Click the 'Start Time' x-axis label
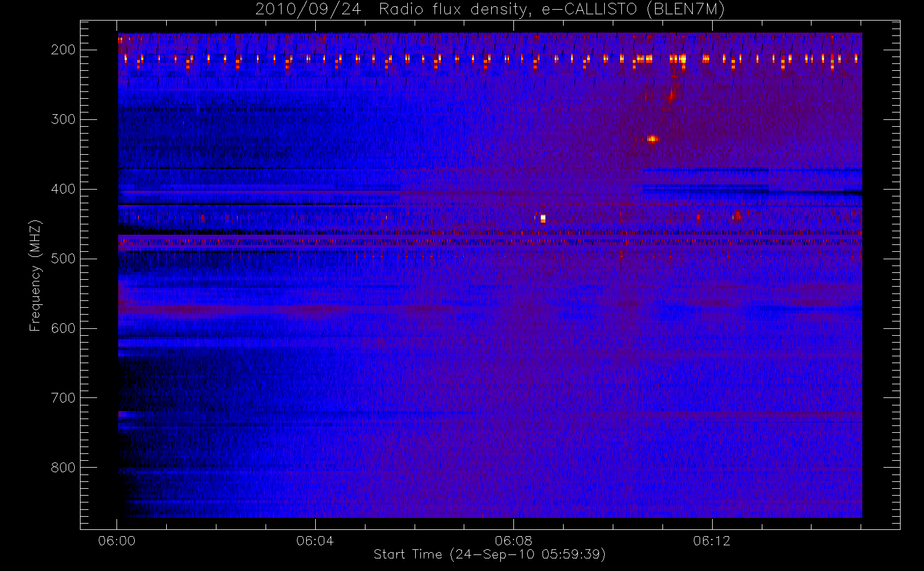Image resolution: width=924 pixels, height=571 pixels. pos(489,554)
